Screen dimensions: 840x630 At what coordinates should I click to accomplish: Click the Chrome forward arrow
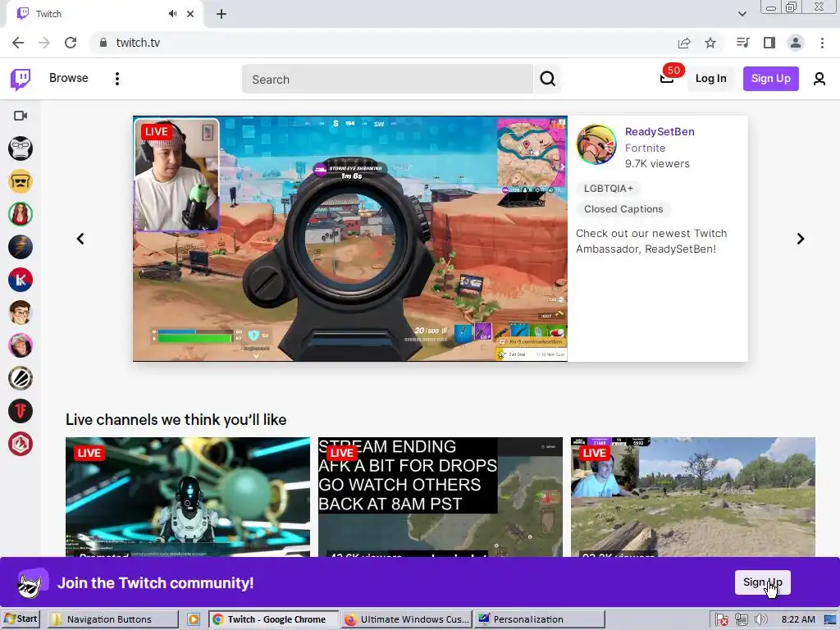point(44,43)
